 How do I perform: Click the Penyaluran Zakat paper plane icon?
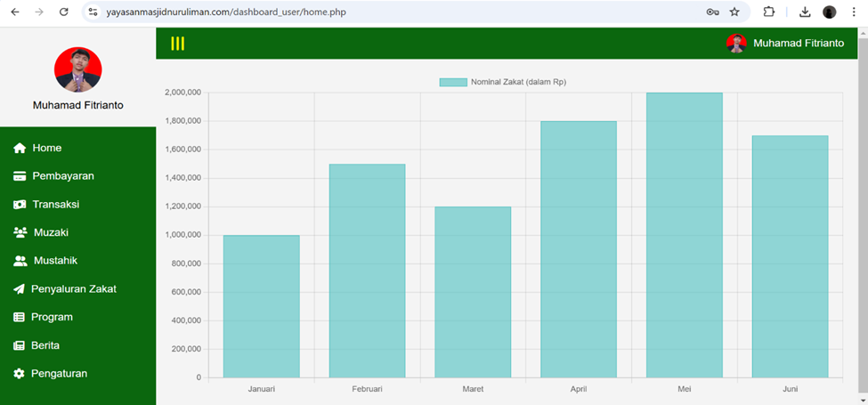coord(19,289)
